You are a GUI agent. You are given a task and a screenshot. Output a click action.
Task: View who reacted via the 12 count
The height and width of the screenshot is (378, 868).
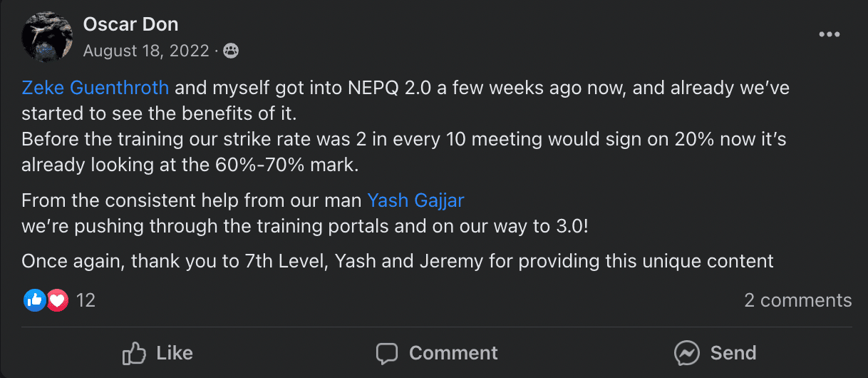86,300
